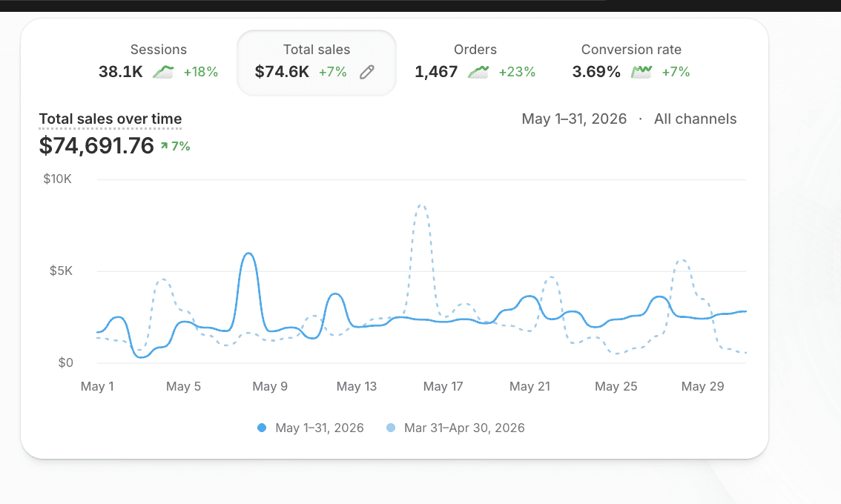The image size is (841, 504).
Task: Click the $74,691.76 total sales value
Action: coord(96,146)
